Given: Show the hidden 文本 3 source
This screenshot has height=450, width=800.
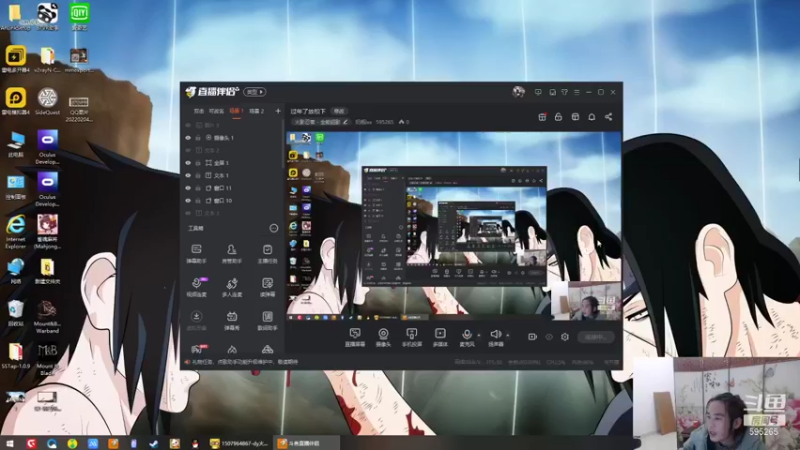Looking at the screenshot, I should coord(188,213).
